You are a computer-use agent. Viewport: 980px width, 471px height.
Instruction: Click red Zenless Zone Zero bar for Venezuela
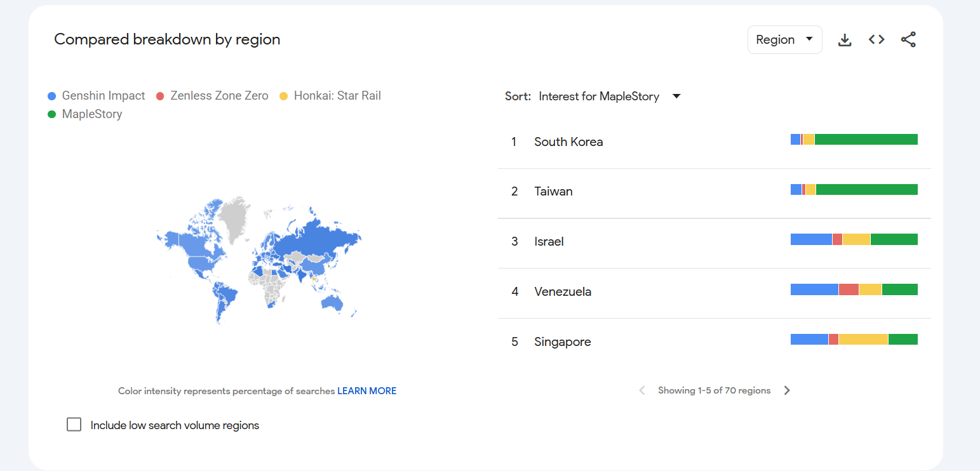click(x=849, y=289)
